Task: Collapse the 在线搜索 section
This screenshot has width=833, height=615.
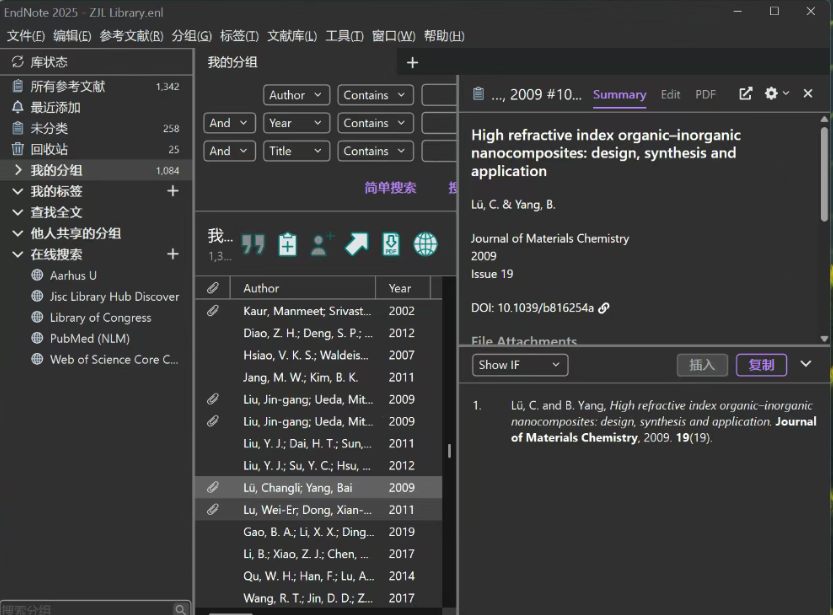Action: point(18,254)
